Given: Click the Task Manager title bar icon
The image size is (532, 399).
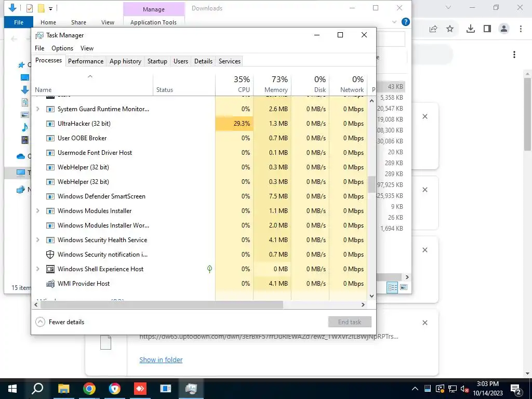Looking at the screenshot, I should tap(39, 35).
